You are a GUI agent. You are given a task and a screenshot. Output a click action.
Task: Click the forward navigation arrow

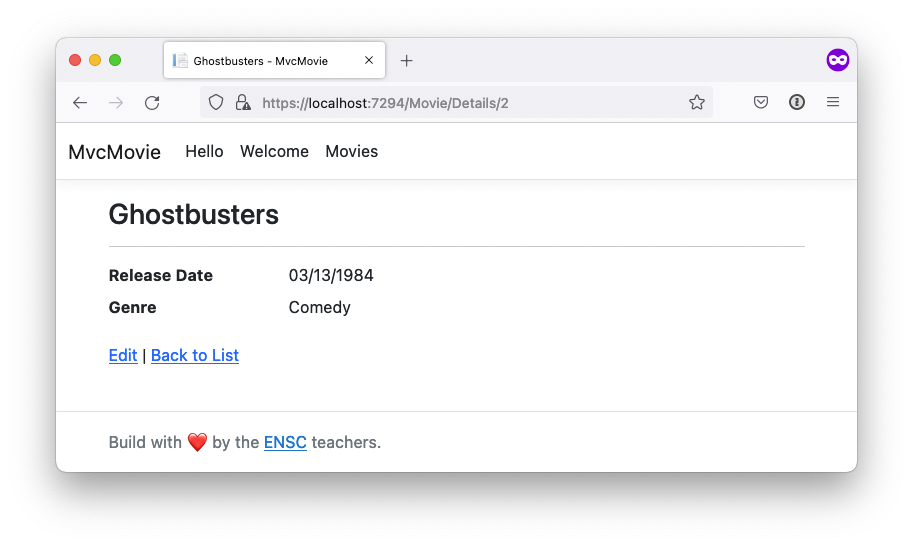[116, 103]
